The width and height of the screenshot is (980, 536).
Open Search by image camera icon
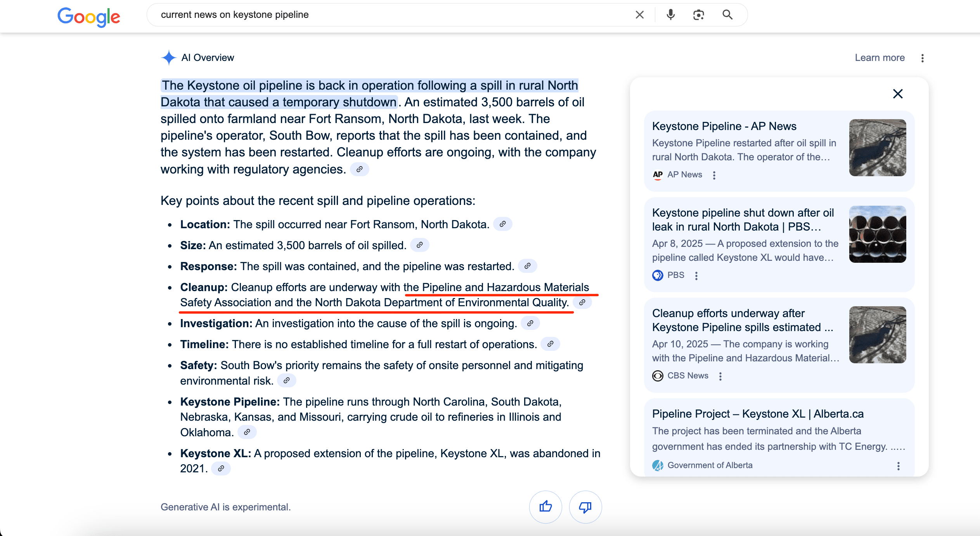pyautogui.click(x=698, y=15)
